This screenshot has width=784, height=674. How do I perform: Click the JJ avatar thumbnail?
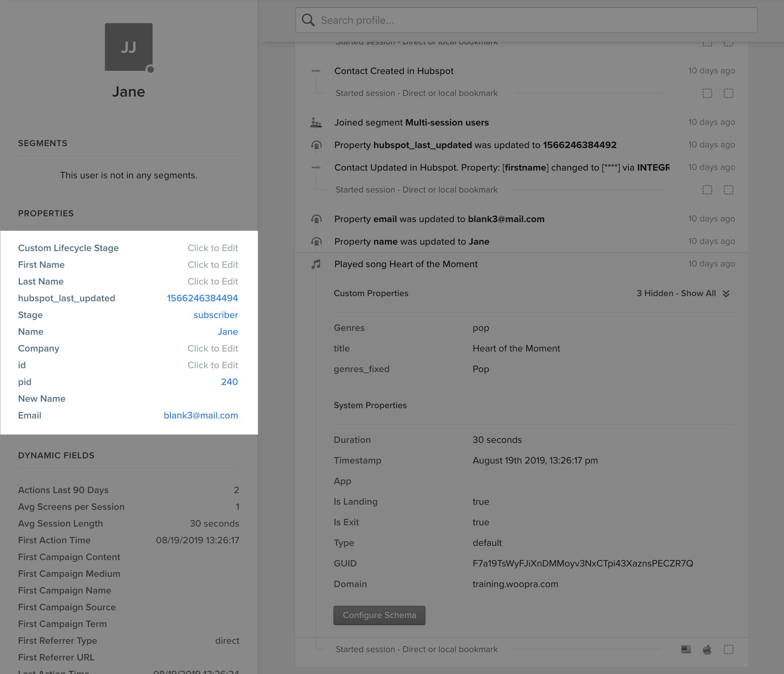[128, 47]
